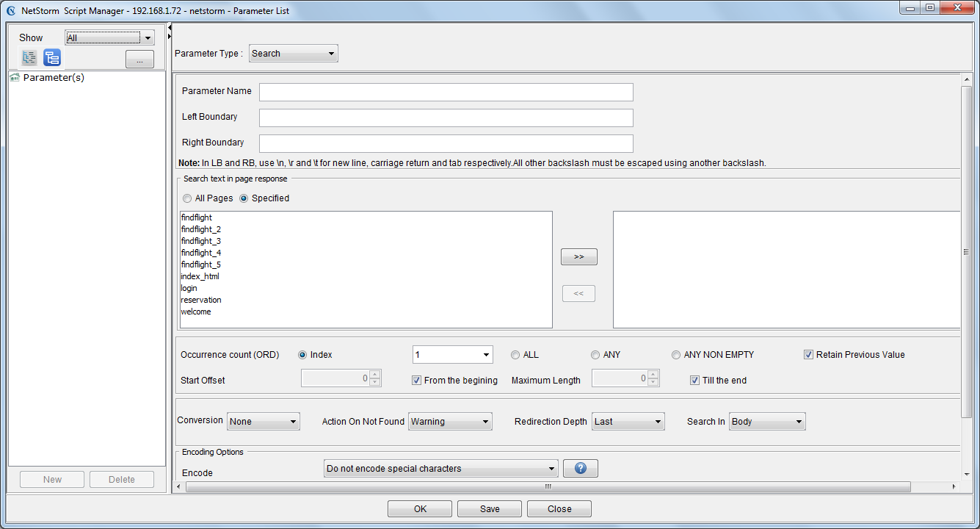Select the All Pages radio button
980x529 pixels.
(x=188, y=198)
